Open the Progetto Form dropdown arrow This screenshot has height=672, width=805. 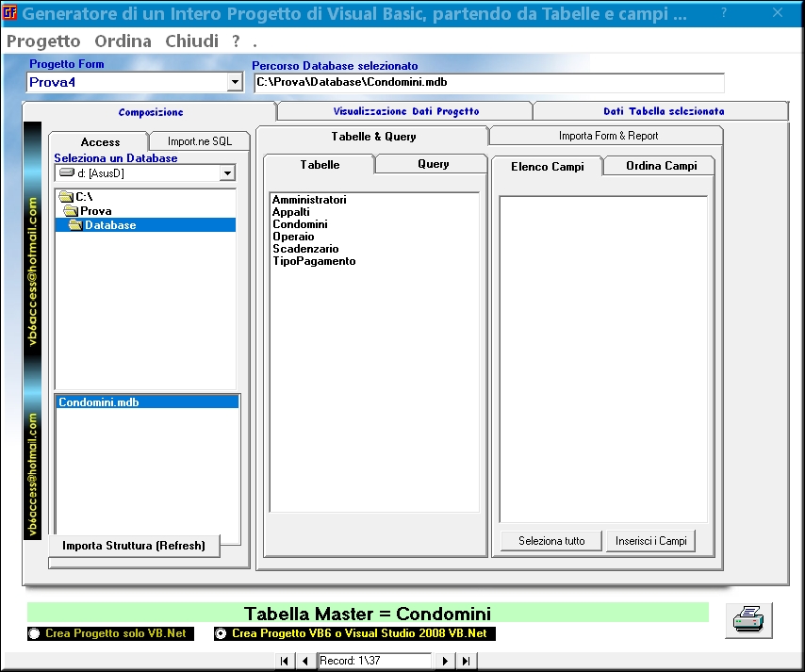235,82
